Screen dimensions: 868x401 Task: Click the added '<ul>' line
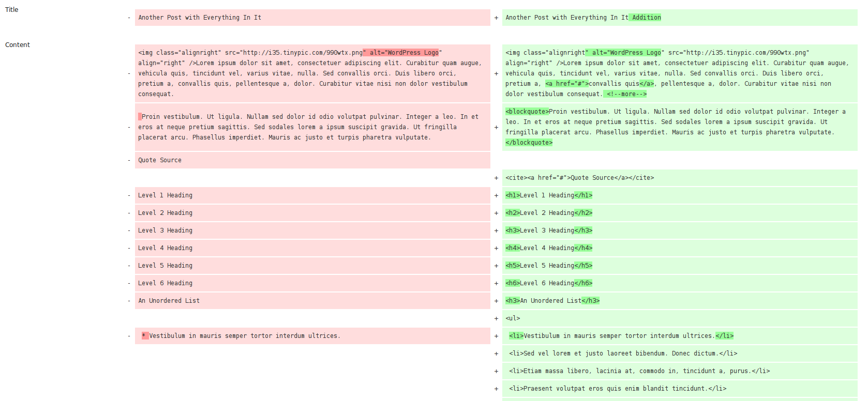pos(680,318)
